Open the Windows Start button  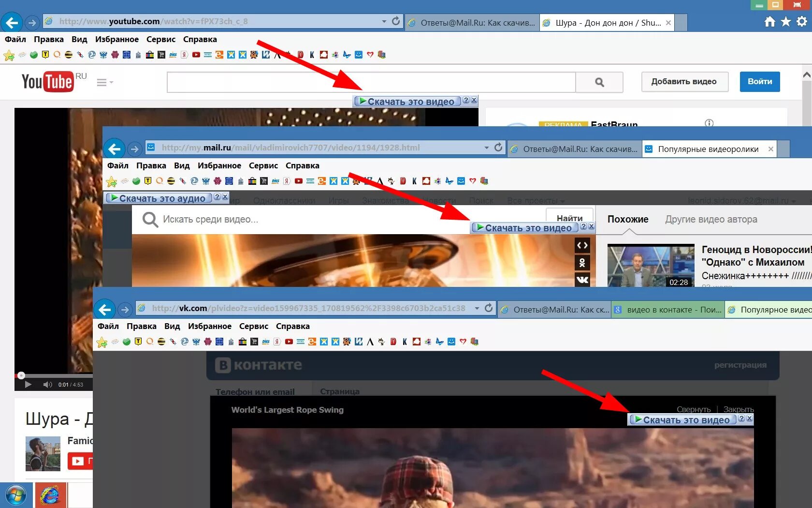[16, 495]
